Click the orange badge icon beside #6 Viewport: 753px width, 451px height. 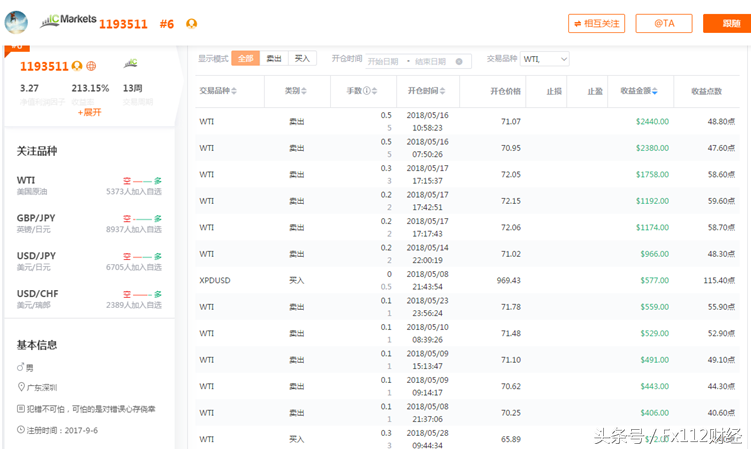(192, 24)
